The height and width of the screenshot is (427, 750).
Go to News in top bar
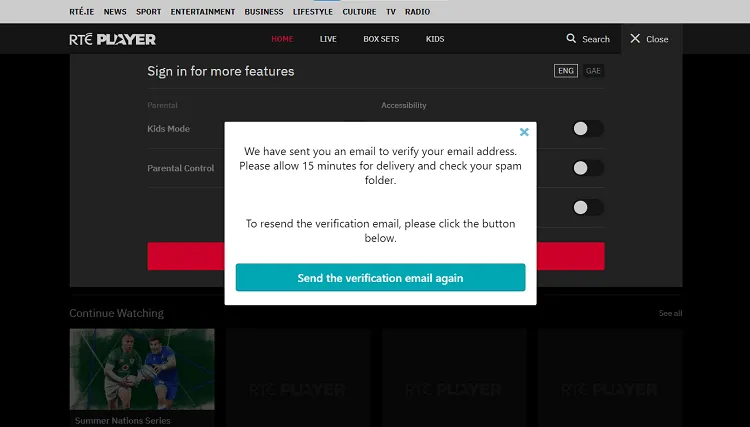tap(115, 12)
